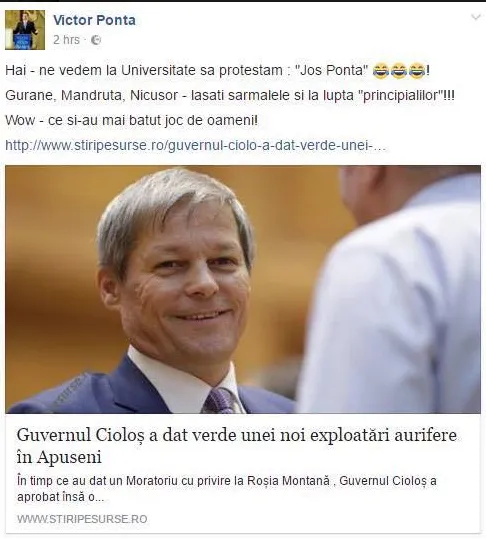The height and width of the screenshot is (544, 486).
Task: Click the Victor Ponta name link
Action: tap(94, 20)
